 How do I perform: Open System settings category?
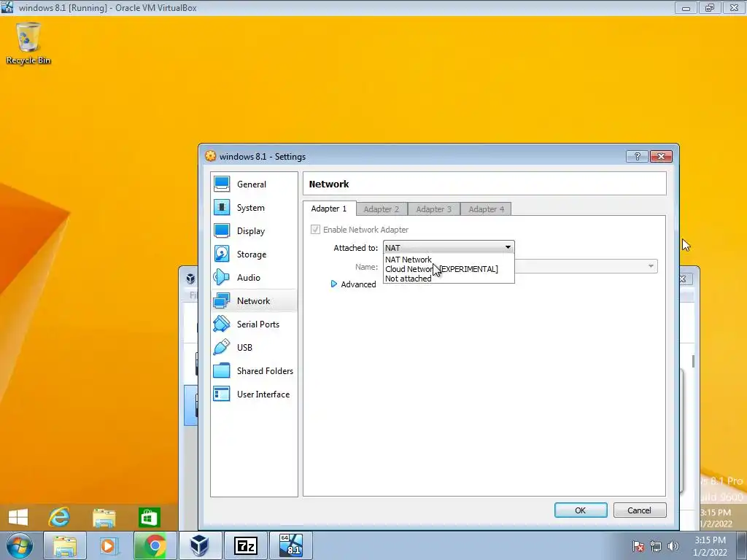254,208
